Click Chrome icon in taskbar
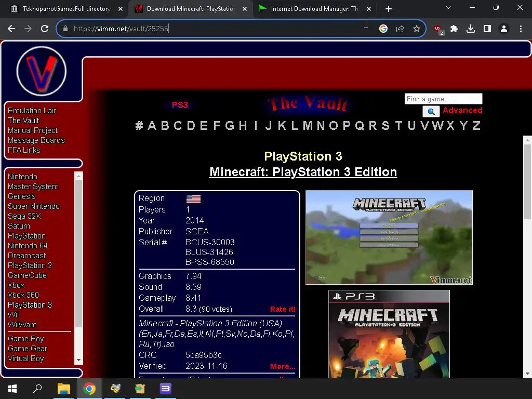532x399 pixels. pyautogui.click(x=89, y=389)
